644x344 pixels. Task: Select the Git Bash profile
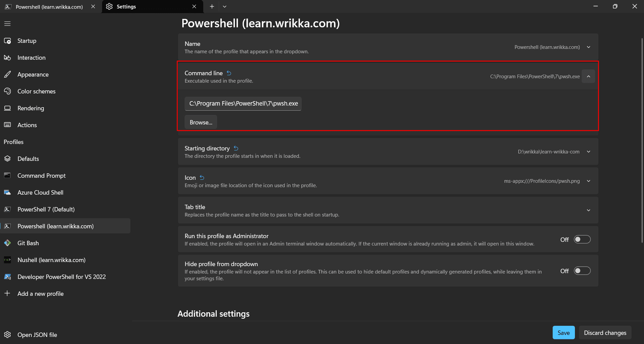pos(65,243)
